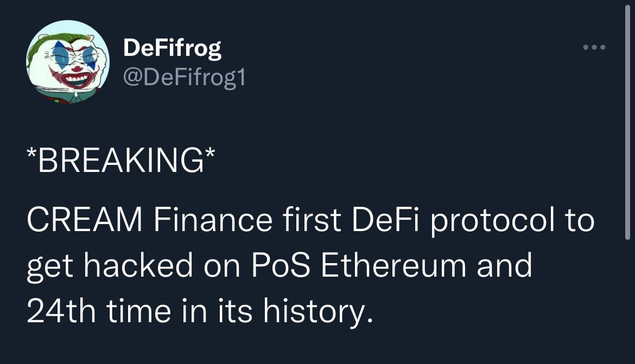Click the word "first" in the tweet body

[309, 221]
